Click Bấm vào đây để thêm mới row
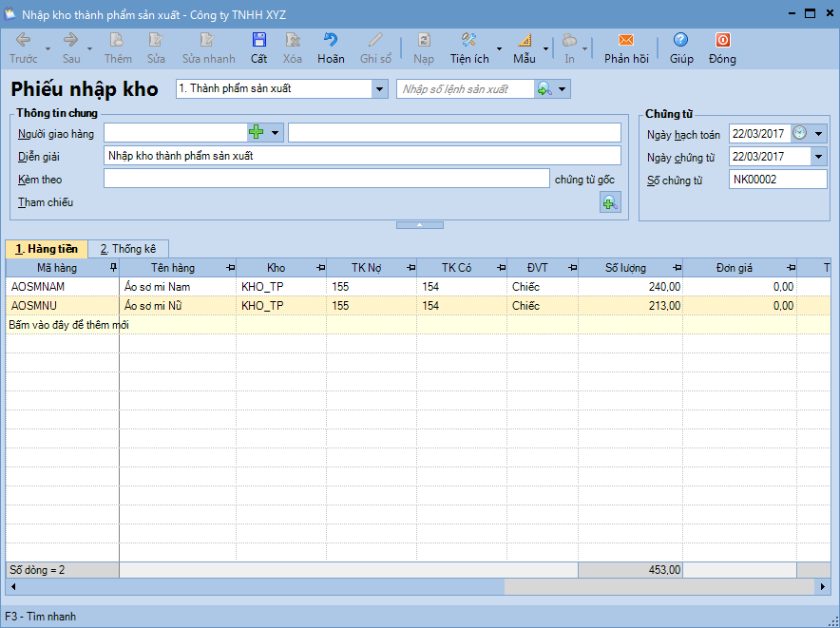 coord(68,325)
